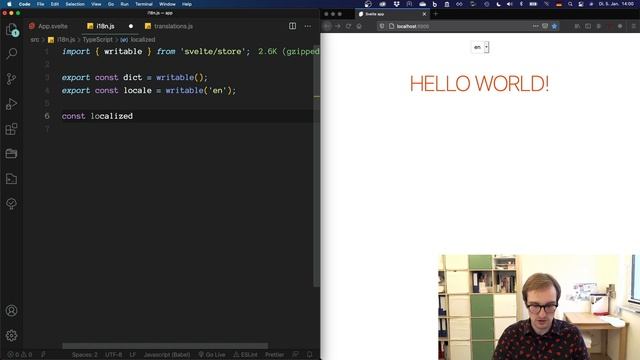Open the Source Control view
Image resolution: width=640 pixels, height=360 pixels.
tap(11, 78)
